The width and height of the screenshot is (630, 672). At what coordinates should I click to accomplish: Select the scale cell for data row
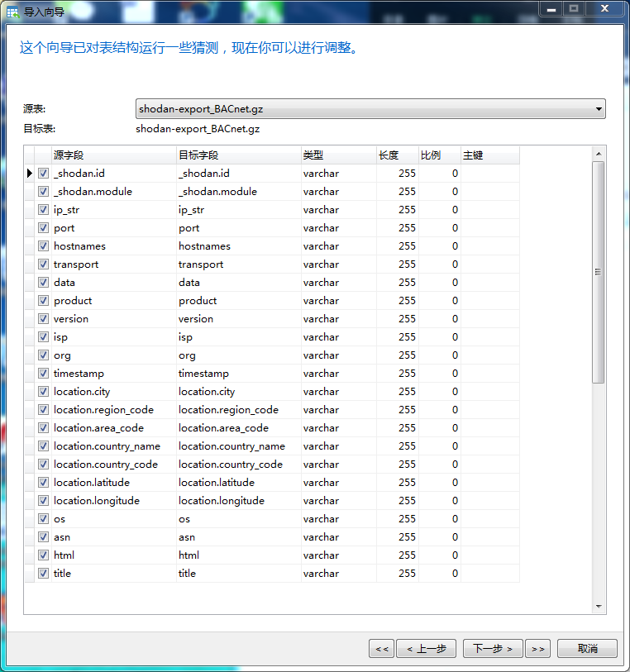coord(439,282)
